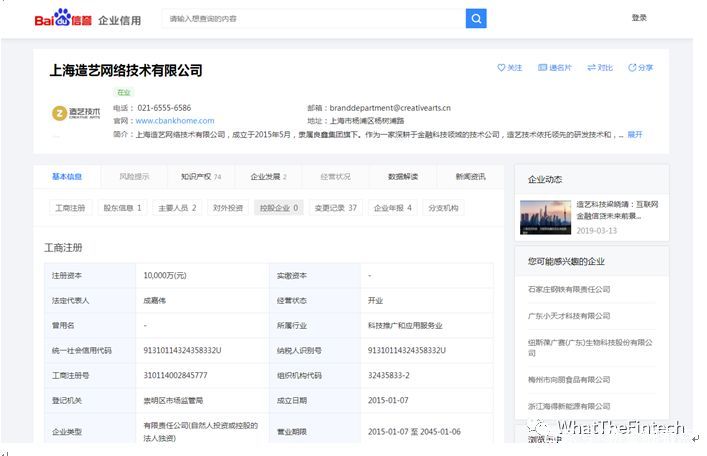This screenshot has width=707, height=456.
Task: Switch to the 知识产权 tab
Action: 200,177
